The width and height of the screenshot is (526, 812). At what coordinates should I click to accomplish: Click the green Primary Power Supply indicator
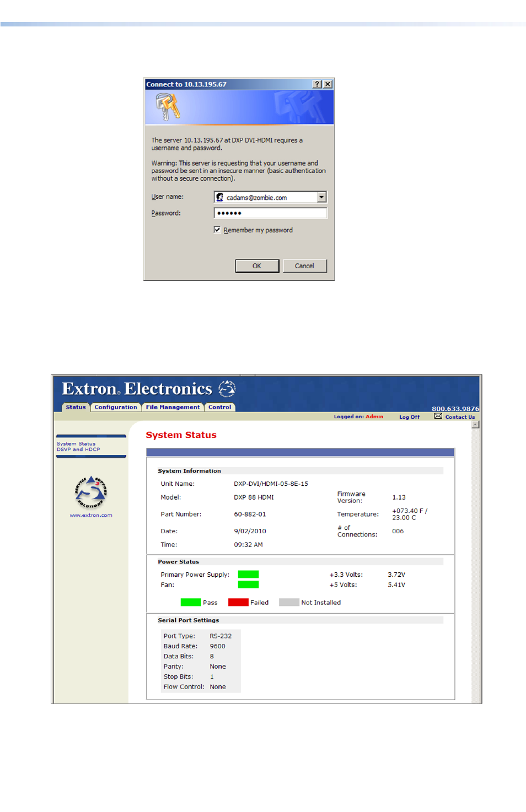[248, 575]
